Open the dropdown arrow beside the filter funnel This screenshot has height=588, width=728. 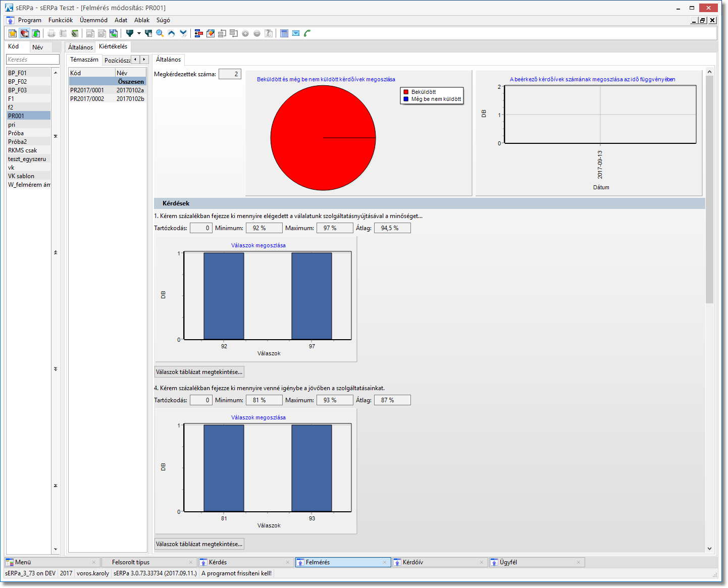(x=139, y=33)
